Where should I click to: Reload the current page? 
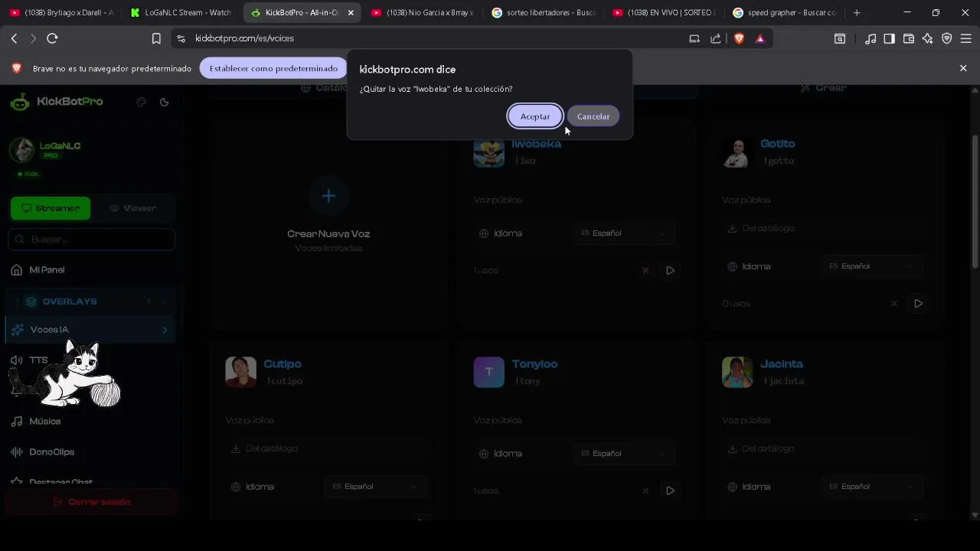point(52,38)
